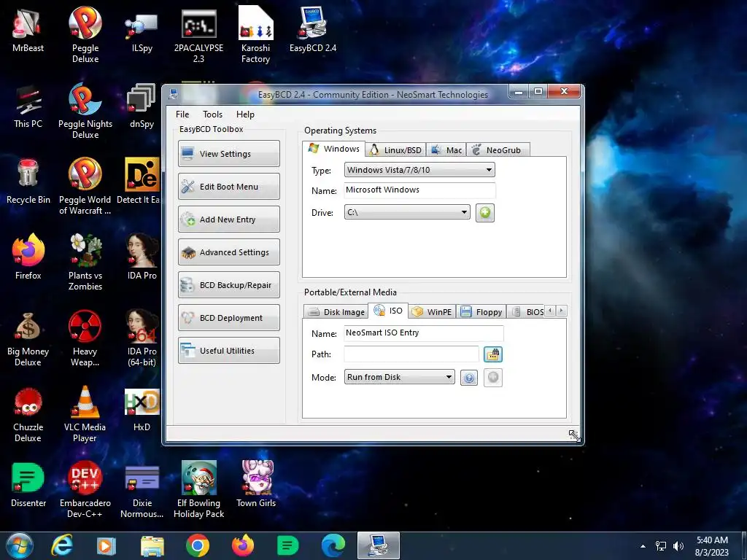Image resolution: width=747 pixels, height=560 pixels.
Task: Click the gray add ISO entry button
Action: (x=493, y=378)
